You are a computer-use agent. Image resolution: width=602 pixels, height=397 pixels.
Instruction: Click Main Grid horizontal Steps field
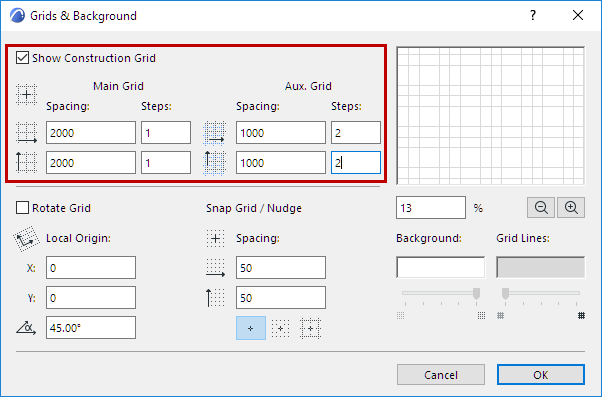pyautogui.click(x=166, y=133)
